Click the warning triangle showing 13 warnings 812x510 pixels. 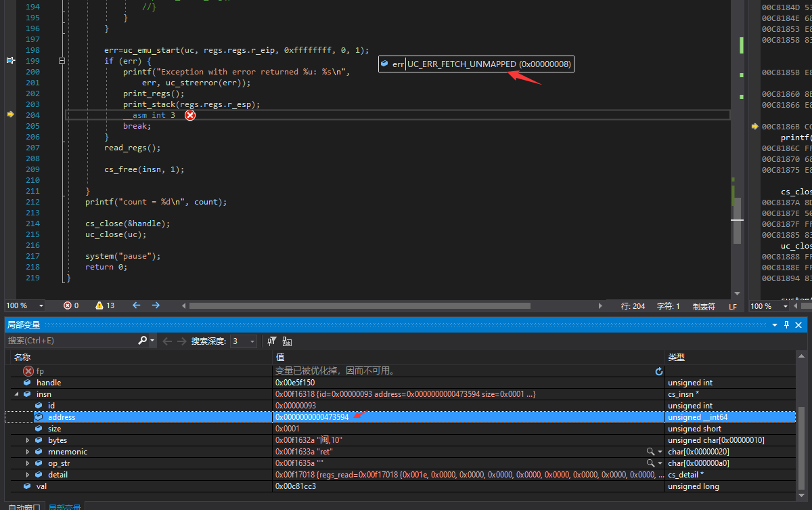(99, 305)
